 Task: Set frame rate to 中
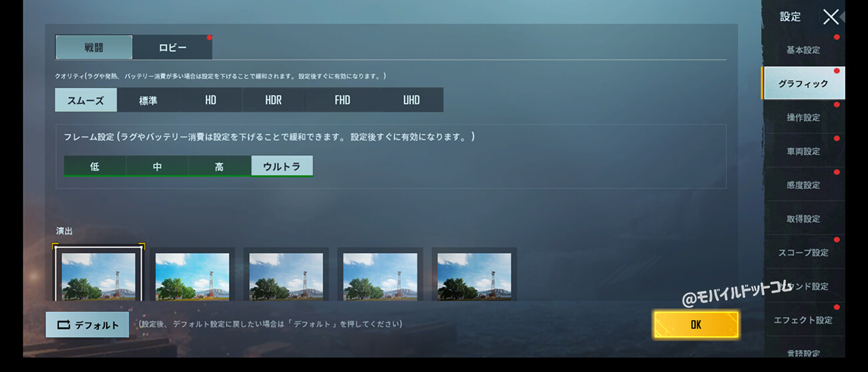tap(157, 166)
